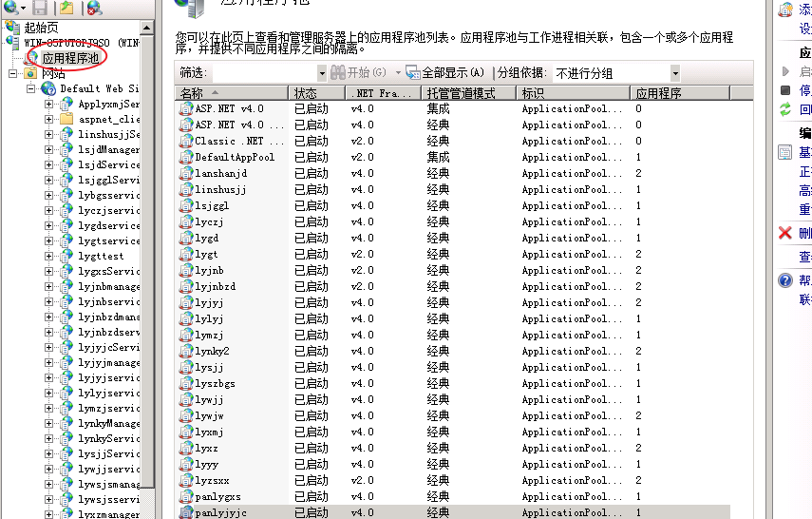Select the lynky2 application pool

point(453,351)
